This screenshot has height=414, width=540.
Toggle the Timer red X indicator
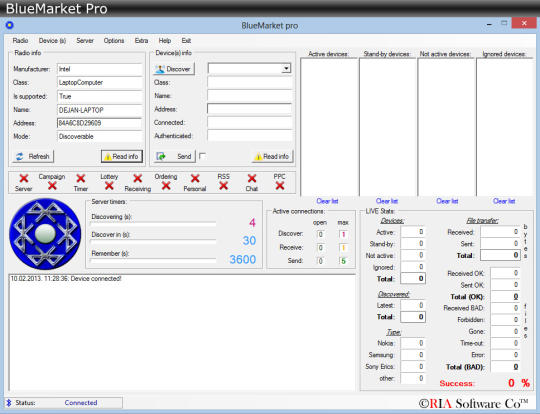pyautogui.click(x=81, y=178)
